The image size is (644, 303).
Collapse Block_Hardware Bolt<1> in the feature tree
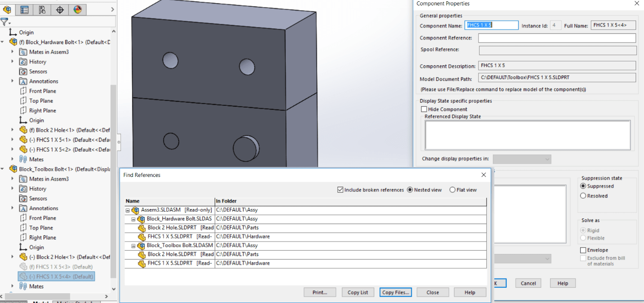3,42
